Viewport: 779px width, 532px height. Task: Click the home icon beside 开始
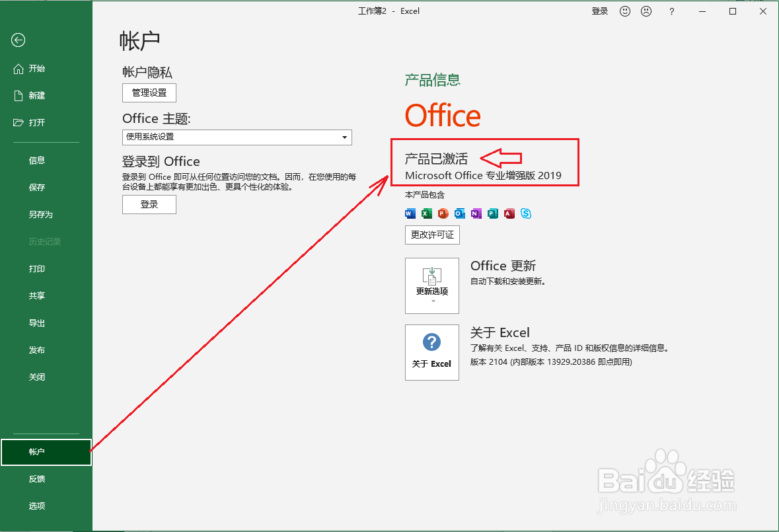[x=19, y=69]
